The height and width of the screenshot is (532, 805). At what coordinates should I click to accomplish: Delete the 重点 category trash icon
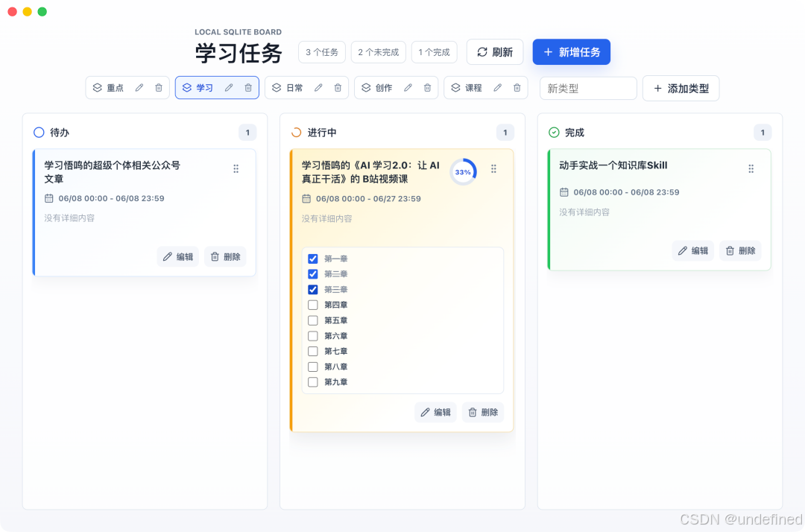[x=159, y=88]
